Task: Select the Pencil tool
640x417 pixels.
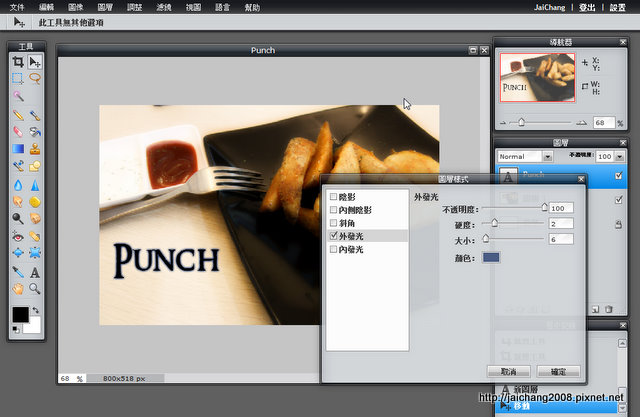Action: 18,115
